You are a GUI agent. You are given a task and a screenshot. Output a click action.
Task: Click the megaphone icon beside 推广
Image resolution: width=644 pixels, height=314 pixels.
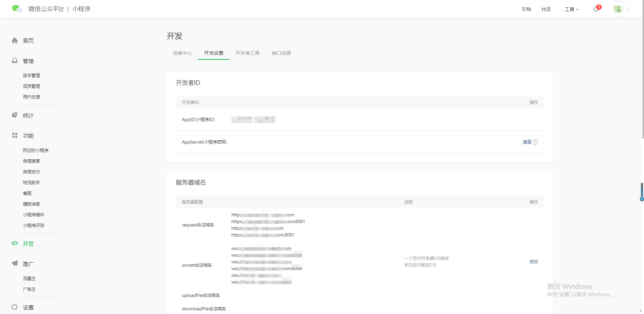coord(15,263)
